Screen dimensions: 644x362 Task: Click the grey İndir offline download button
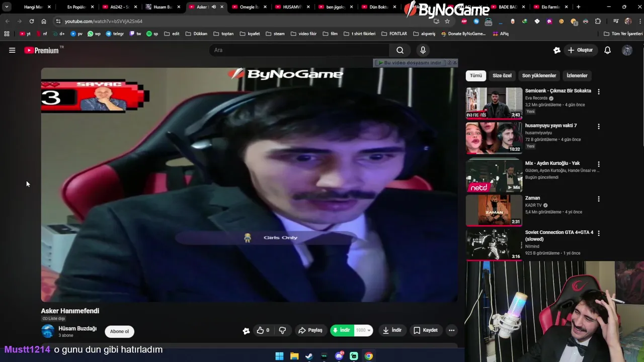point(392,330)
